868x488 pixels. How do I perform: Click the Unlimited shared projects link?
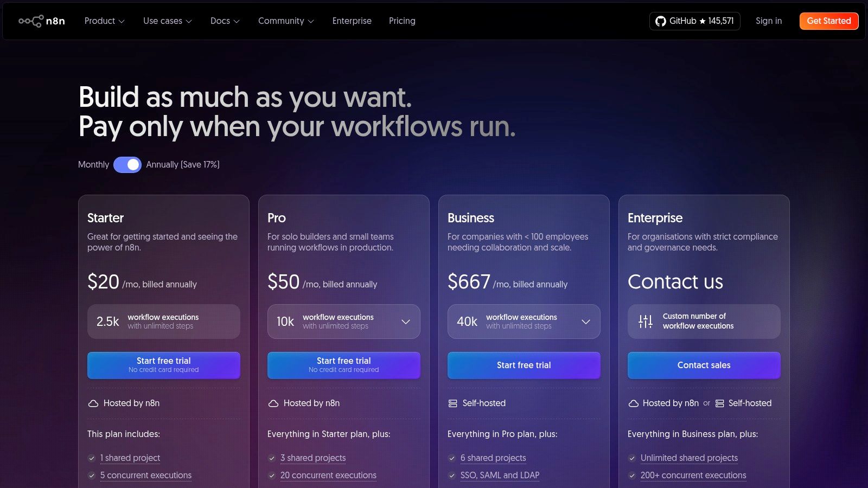(x=689, y=458)
